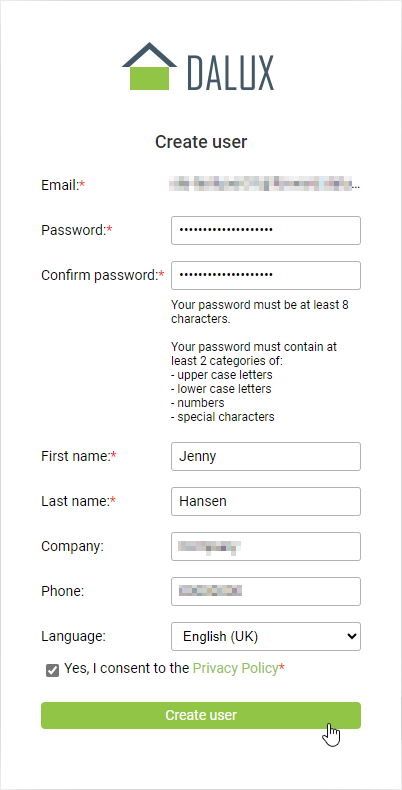Click the green house Dalux logo icon
The height and width of the screenshot is (790, 402).
coord(149,67)
